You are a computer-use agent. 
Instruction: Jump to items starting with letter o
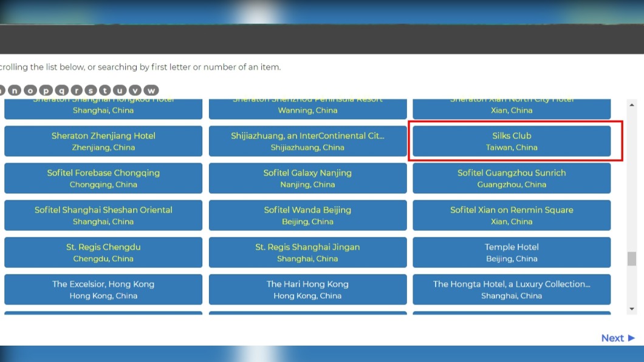coord(30,90)
